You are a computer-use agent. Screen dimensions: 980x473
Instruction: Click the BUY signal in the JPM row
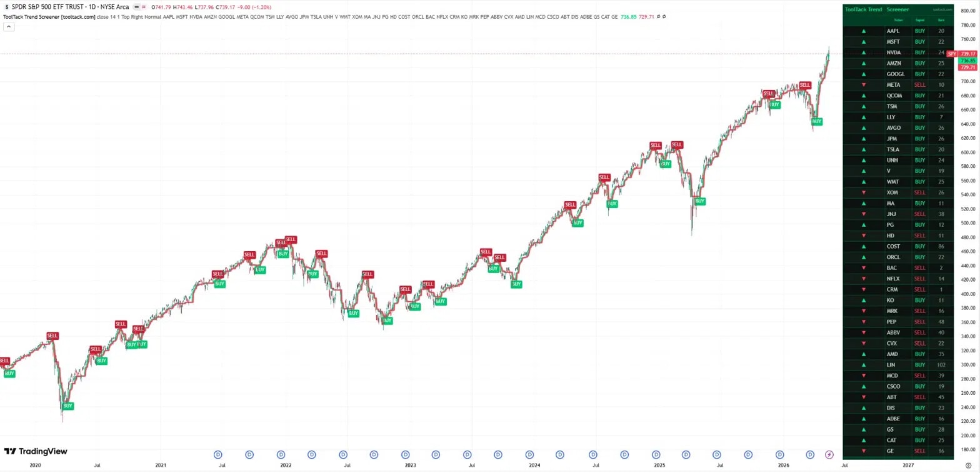(x=919, y=139)
